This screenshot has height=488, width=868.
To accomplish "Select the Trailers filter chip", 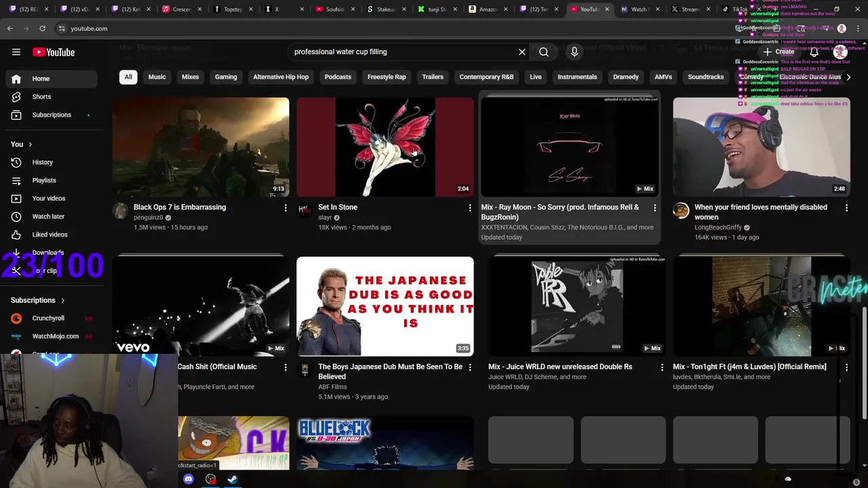I will pos(433,77).
